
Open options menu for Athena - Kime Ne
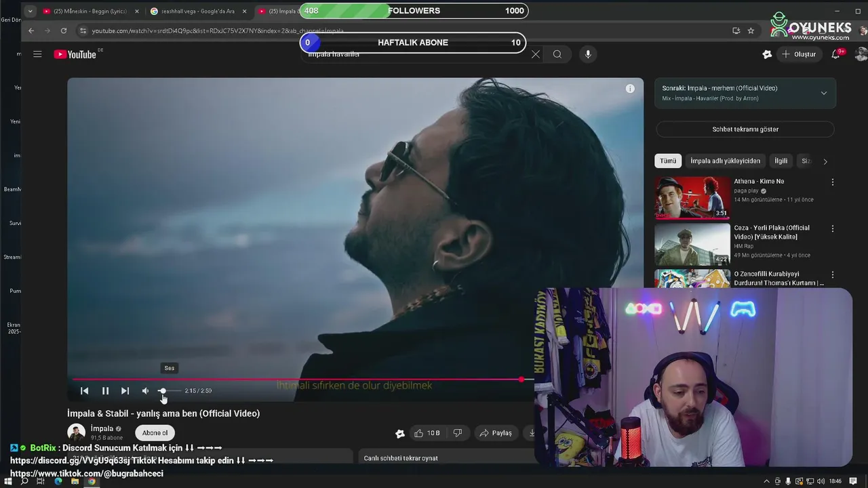[833, 182]
